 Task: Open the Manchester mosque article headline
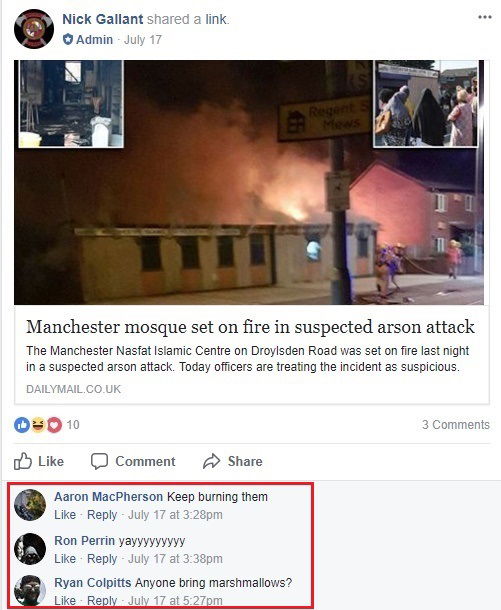250,327
